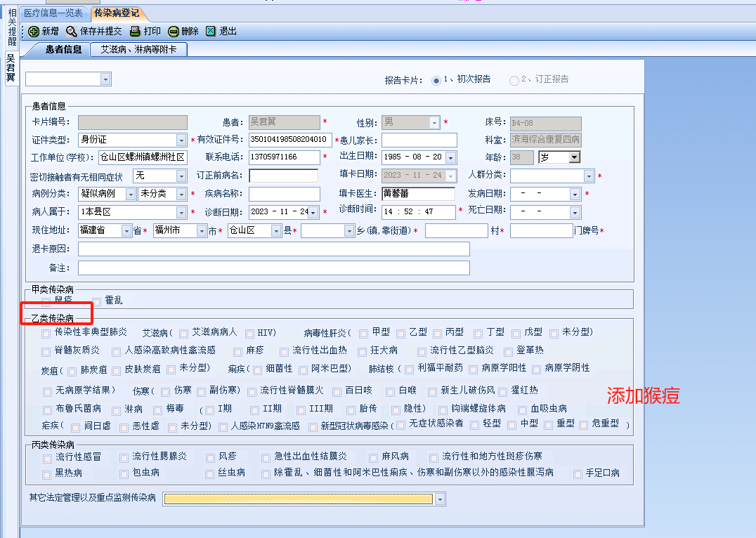This screenshot has height=538, width=756.
Task: Expand the 人群分类 dropdown
Action: click(x=589, y=176)
